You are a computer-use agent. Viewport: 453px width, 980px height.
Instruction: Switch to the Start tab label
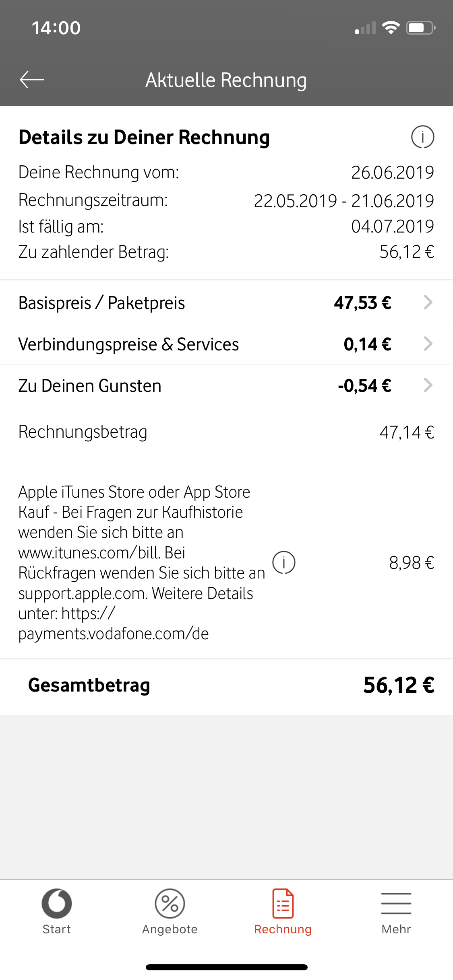pos(57,929)
